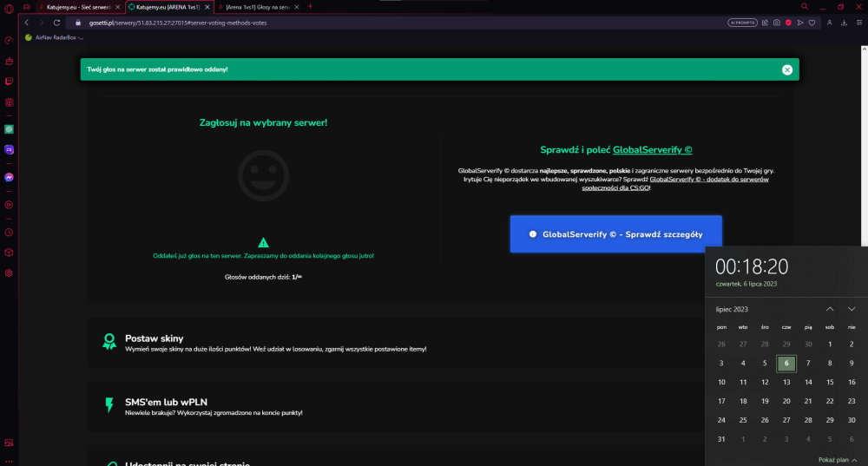Open sidebar Settings gear icon

pos(9,272)
